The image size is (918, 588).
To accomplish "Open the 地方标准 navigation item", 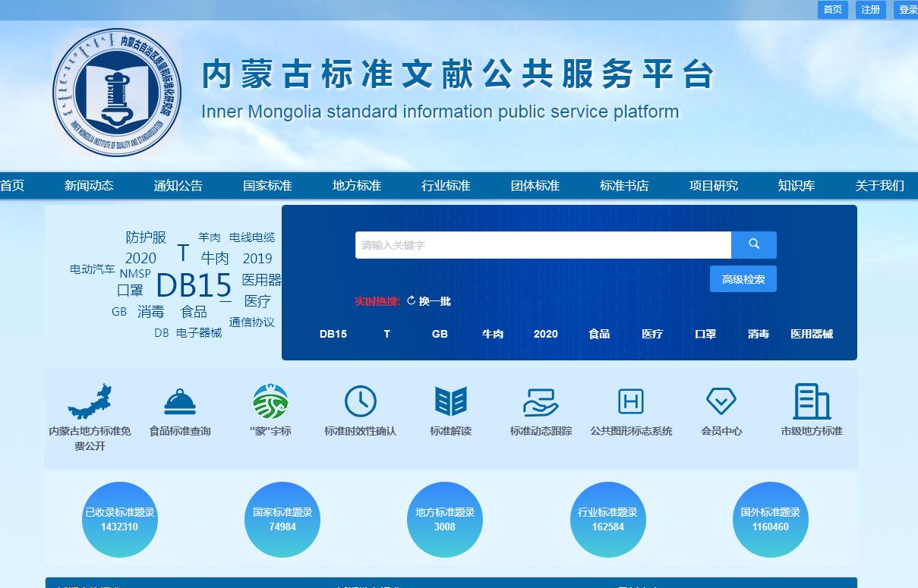I will click(357, 186).
